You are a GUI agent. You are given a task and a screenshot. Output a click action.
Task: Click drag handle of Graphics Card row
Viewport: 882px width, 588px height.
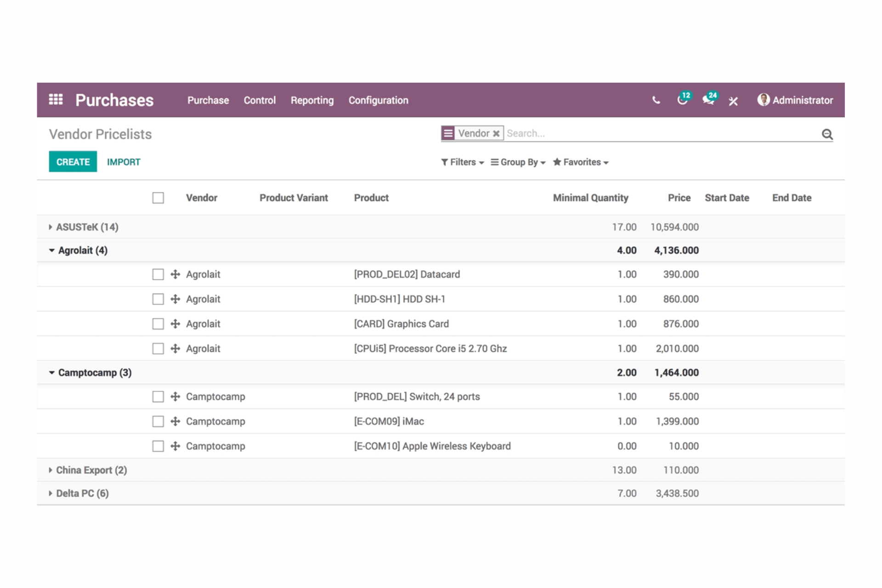175,324
